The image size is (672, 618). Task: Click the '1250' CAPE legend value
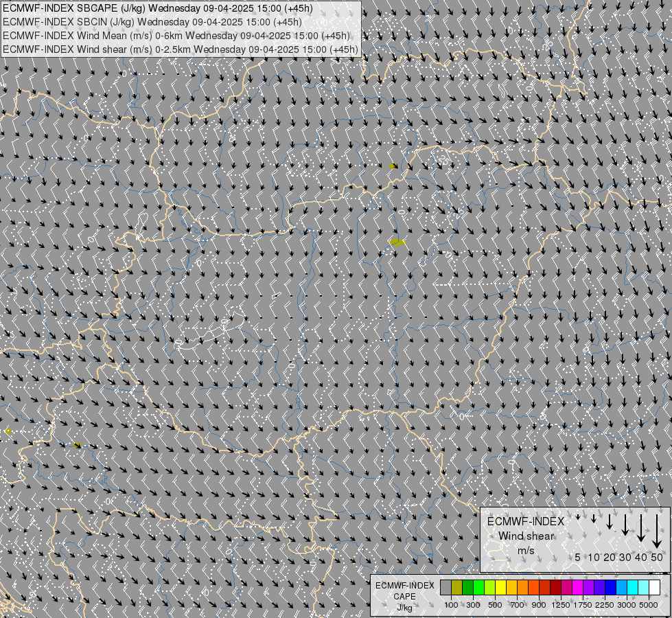[561, 605]
